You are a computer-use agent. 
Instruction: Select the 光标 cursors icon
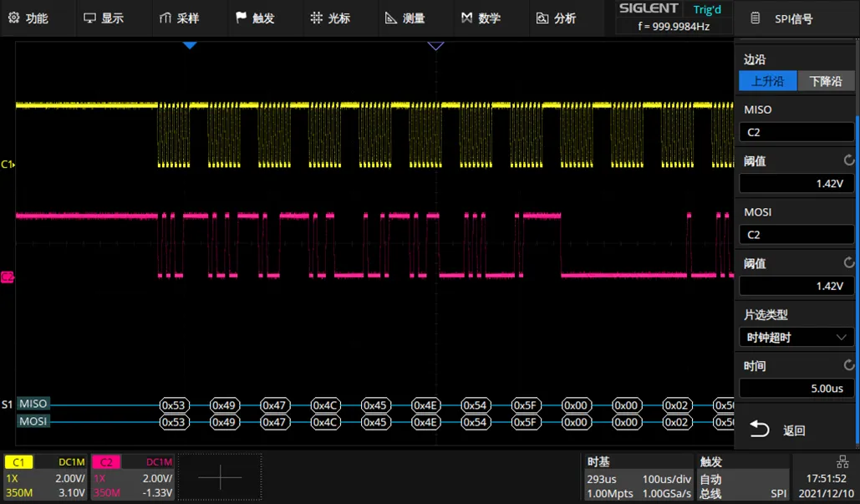tap(316, 18)
